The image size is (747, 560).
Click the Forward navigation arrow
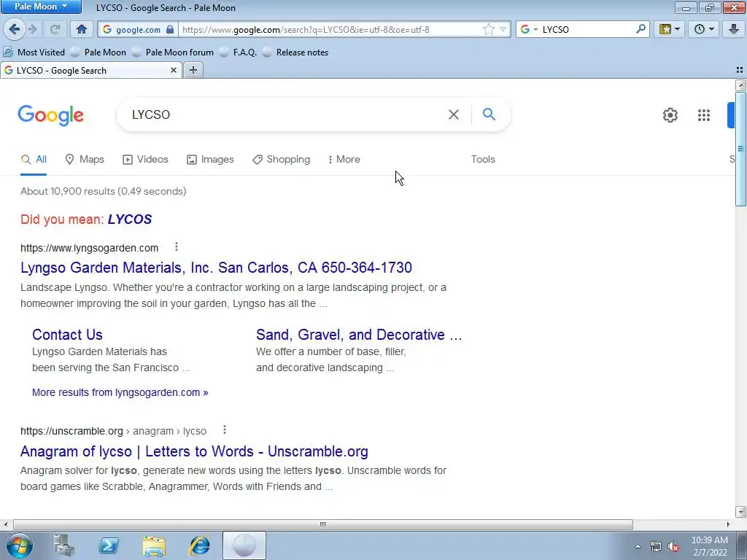point(33,29)
